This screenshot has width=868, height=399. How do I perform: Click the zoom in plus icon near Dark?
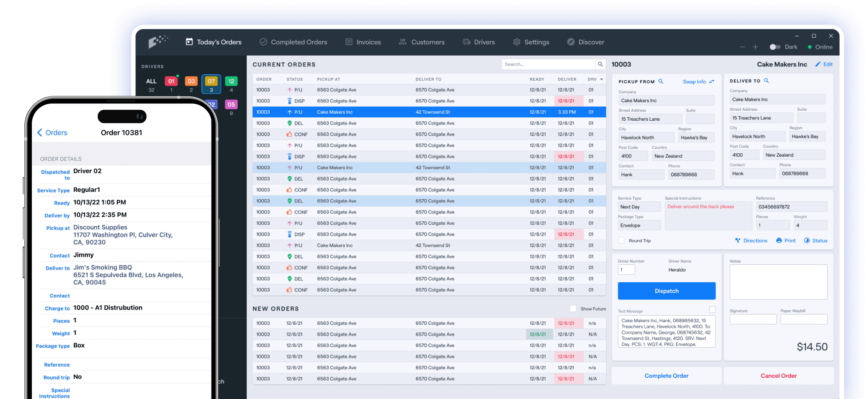755,47
